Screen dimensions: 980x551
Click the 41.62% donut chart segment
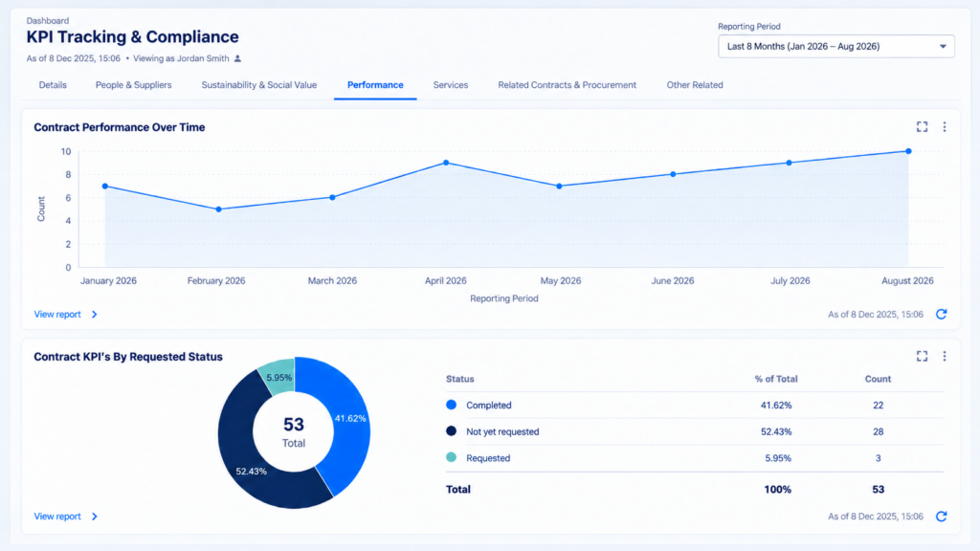(348, 419)
